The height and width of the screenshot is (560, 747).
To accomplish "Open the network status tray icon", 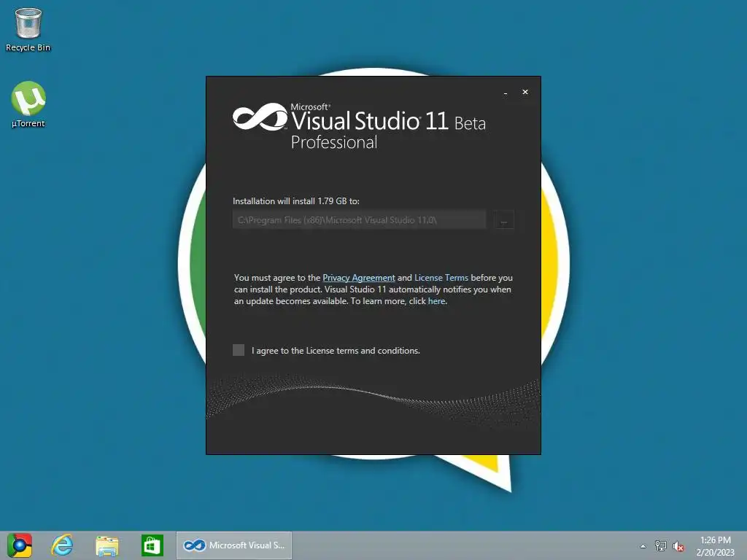I will click(660, 545).
